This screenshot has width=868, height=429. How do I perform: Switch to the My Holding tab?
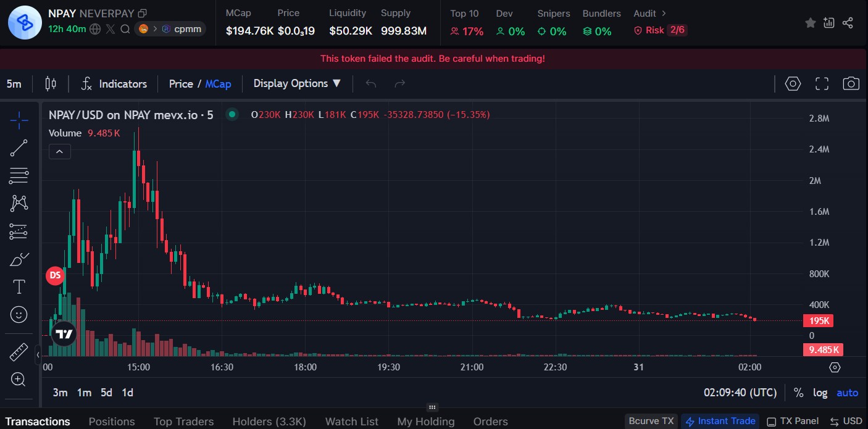pyautogui.click(x=426, y=422)
